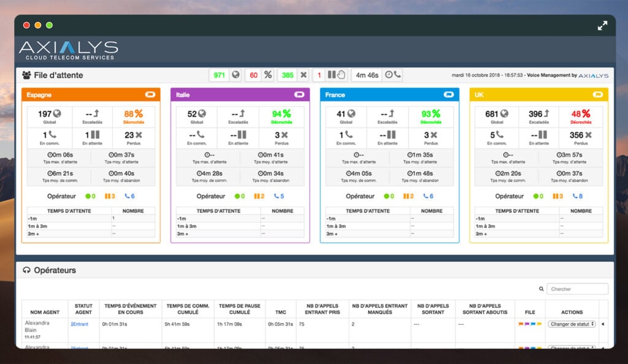The height and width of the screenshot is (364, 628).
Task: Toggle the switch in the UK card header
Action: click(x=597, y=94)
